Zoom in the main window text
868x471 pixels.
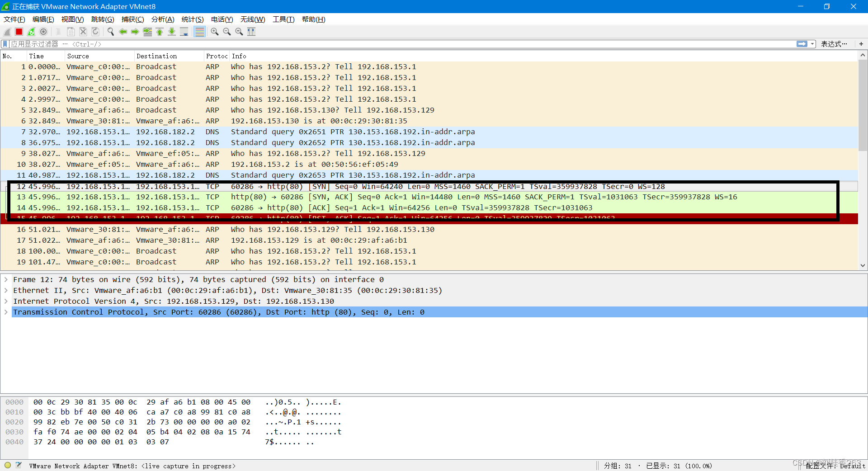pos(215,32)
